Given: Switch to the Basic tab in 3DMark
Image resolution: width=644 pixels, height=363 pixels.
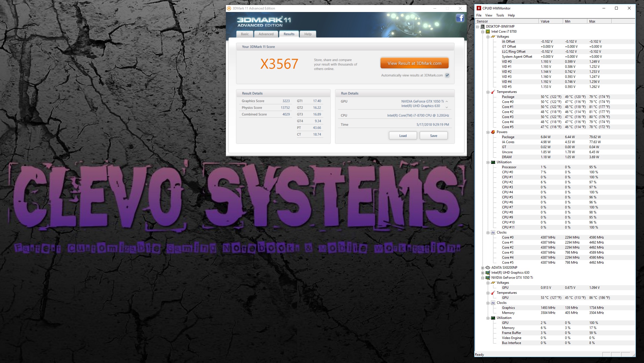Looking at the screenshot, I should coord(245,34).
